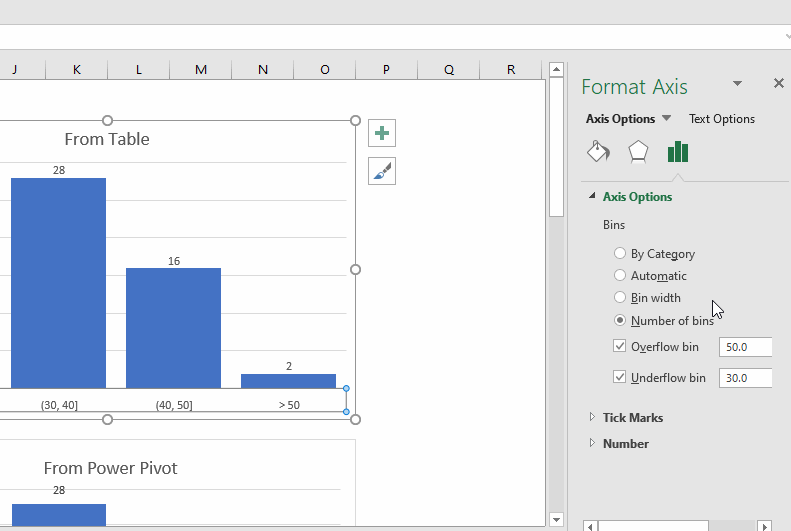
Task: Close the Format Axis pane
Action: [778, 83]
